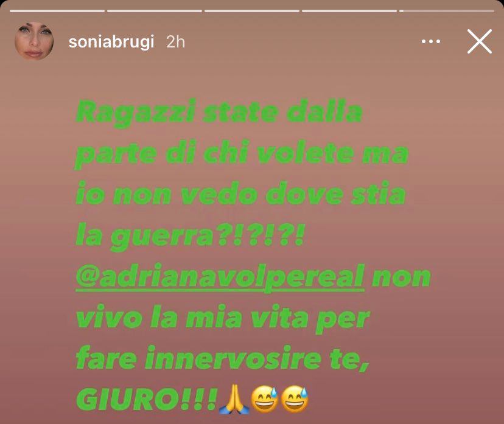Jump to the first story progress segment
The width and height of the screenshot is (504, 424).
57,11
